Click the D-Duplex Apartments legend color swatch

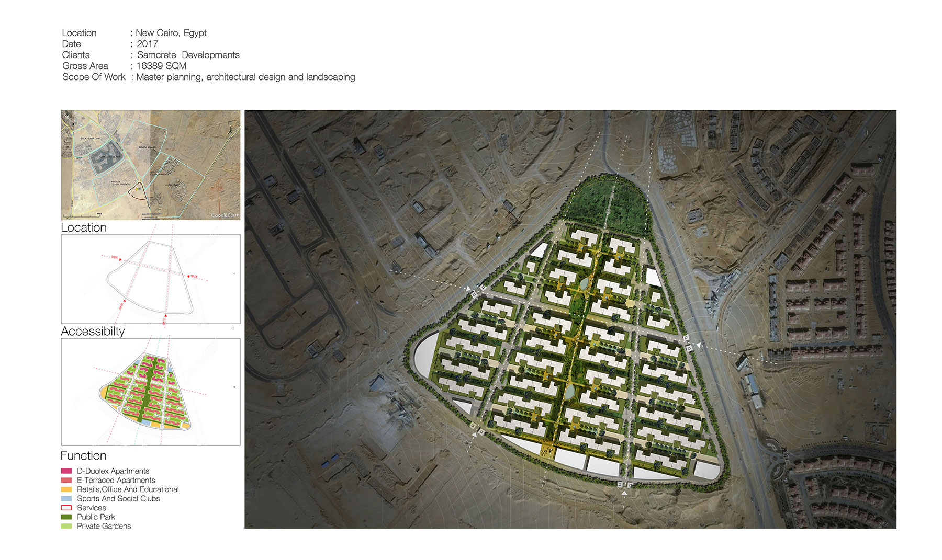click(x=66, y=471)
